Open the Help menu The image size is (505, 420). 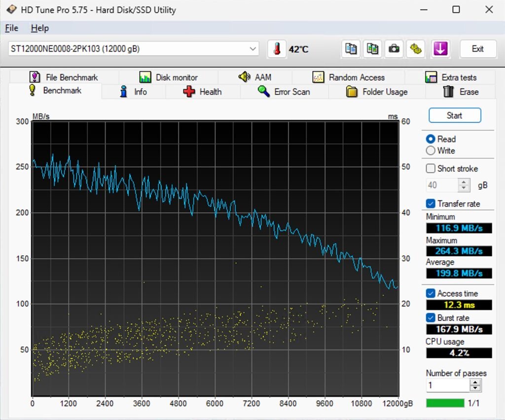click(x=40, y=28)
